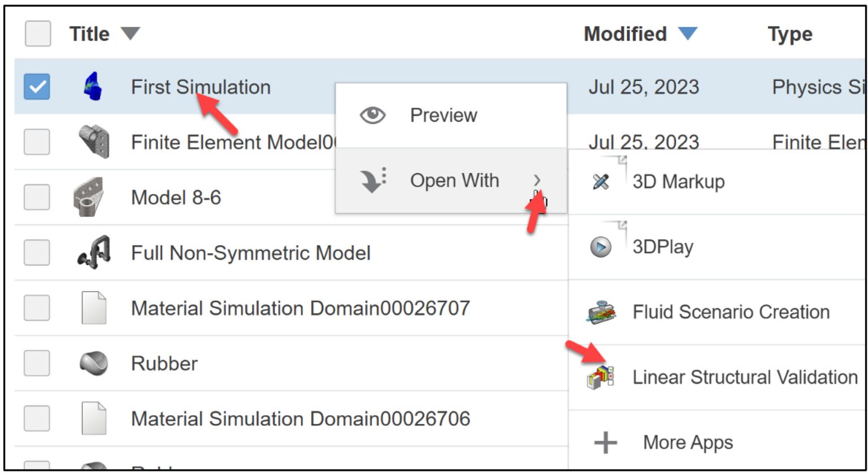Viewport: 868px width, 475px height.
Task: Choose Preview from the context menu
Action: tap(444, 115)
